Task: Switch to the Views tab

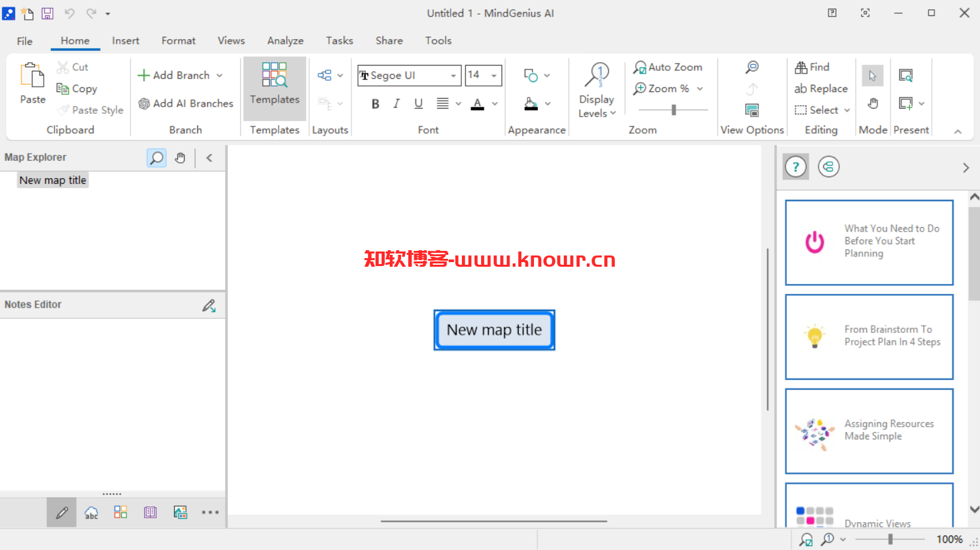Action: pyautogui.click(x=231, y=41)
